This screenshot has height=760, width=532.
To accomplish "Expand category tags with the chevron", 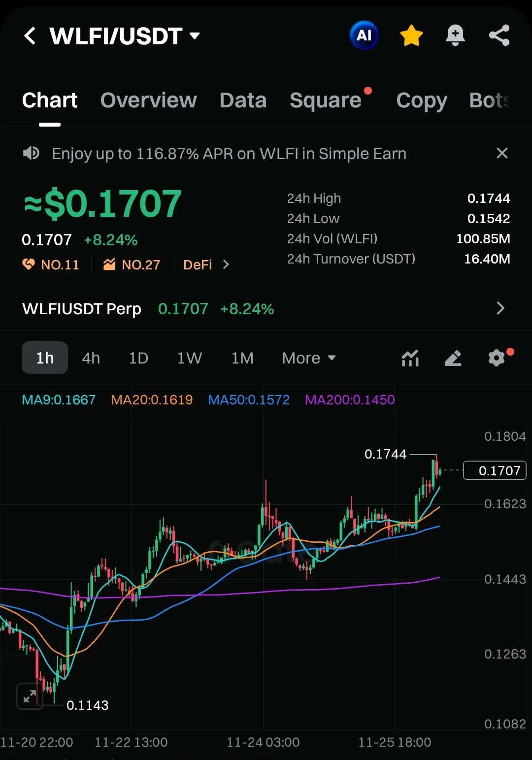I will click(x=226, y=264).
